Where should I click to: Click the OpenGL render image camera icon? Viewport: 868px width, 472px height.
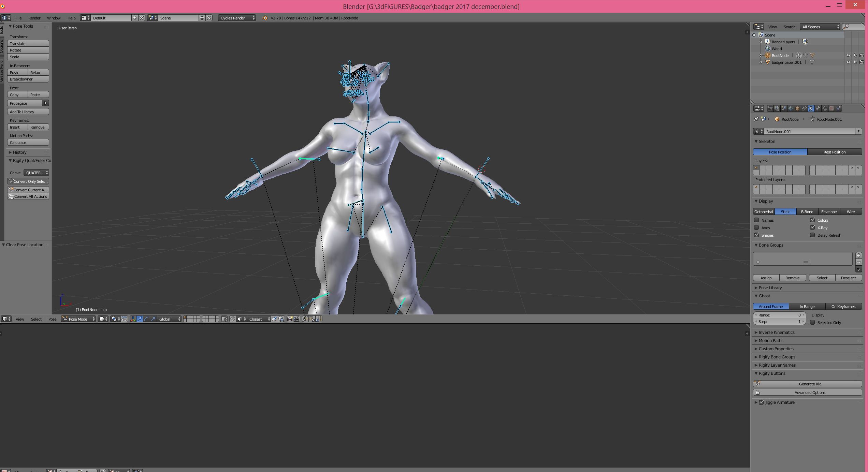(x=290, y=319)
